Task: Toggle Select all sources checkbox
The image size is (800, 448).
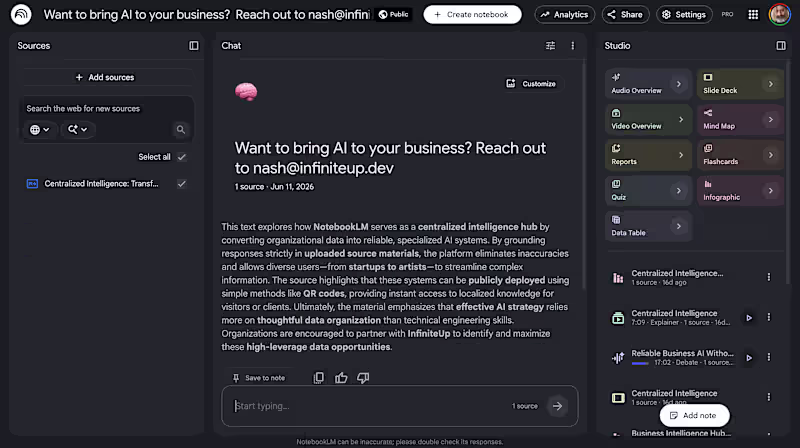Action: (182, 157)
